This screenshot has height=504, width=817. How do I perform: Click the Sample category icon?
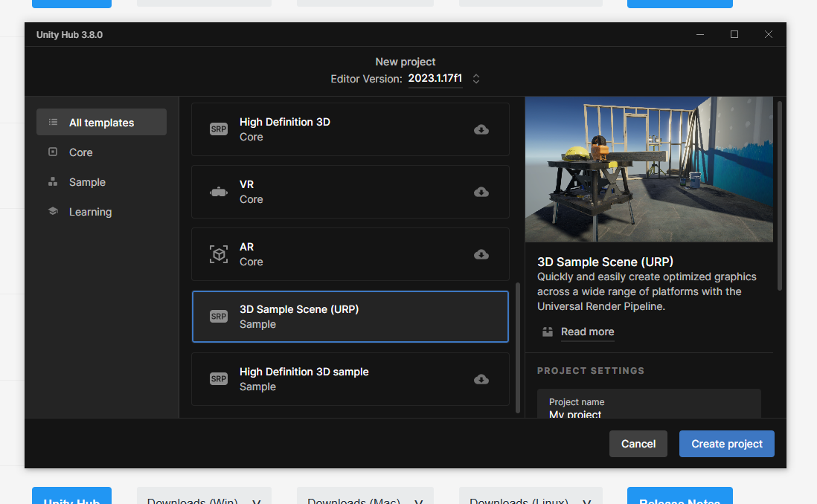(x=53, y=181)
